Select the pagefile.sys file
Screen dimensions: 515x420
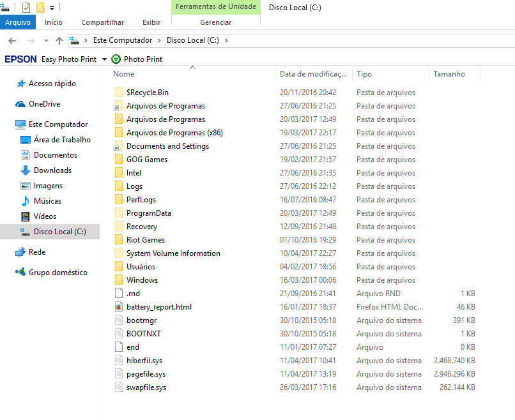pos(146,374)
